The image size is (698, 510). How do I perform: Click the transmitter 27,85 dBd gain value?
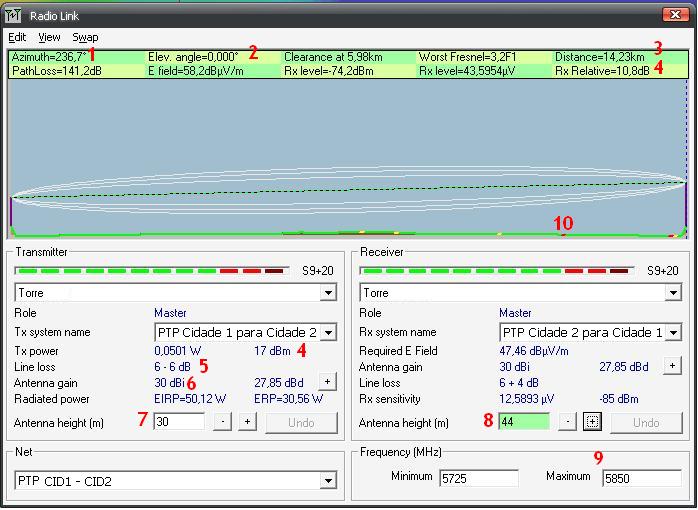[279, 383]
